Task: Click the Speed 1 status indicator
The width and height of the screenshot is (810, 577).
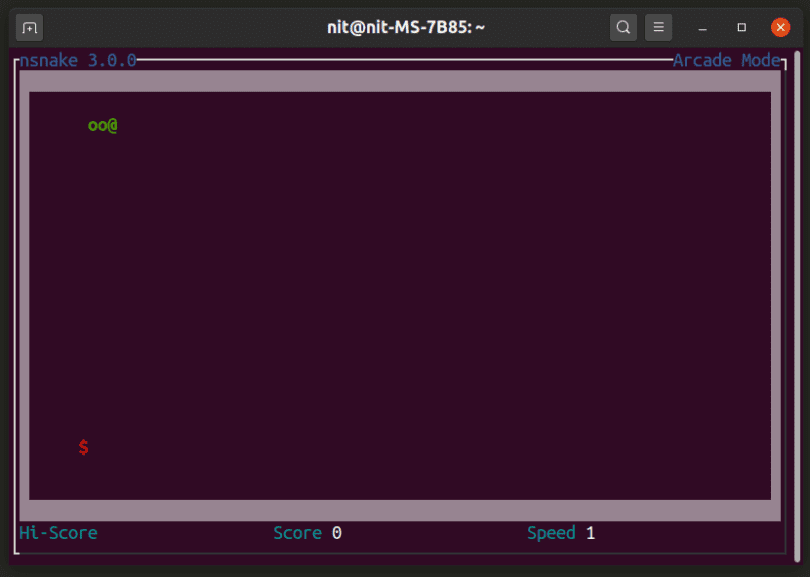Action: (x=561, y=532)
